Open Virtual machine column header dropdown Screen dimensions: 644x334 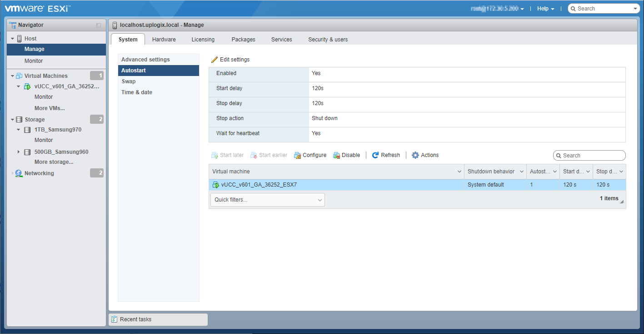459,172
